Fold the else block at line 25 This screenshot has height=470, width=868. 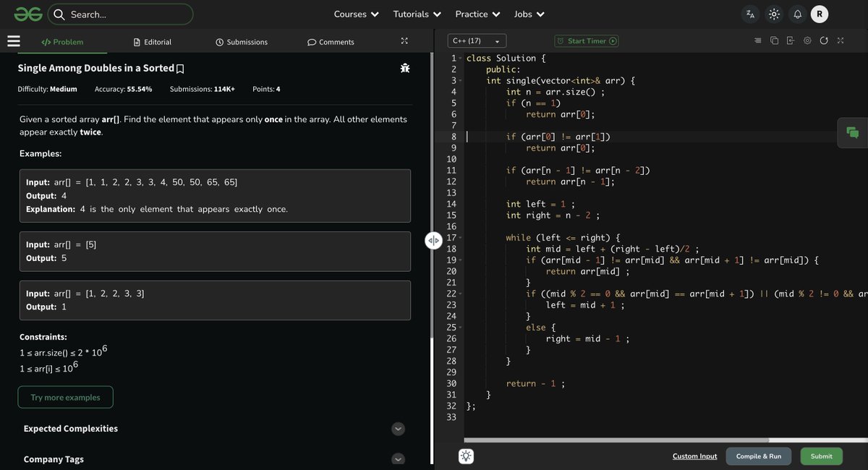tap(461, 328)
